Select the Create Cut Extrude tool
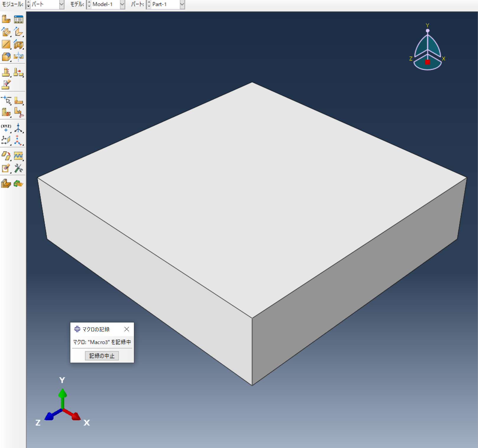Viewport: 478px width, 448px height. point(18,45)
